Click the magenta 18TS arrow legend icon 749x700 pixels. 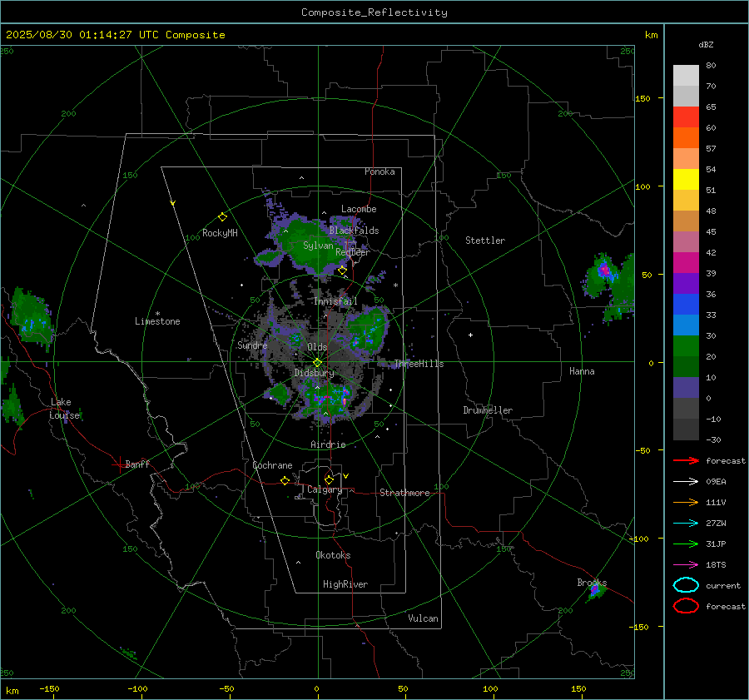tap(686, 565)
